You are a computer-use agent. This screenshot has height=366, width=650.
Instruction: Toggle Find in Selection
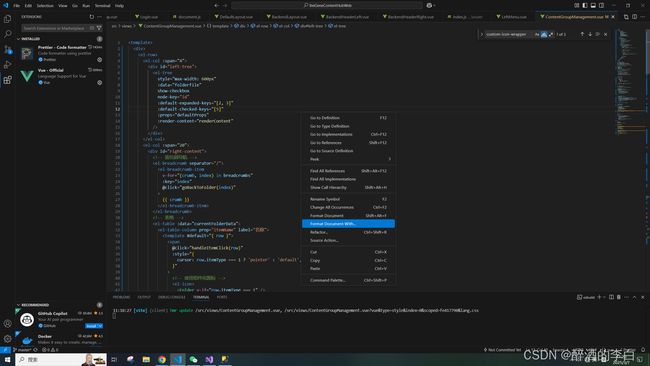(x=598, y=34)
